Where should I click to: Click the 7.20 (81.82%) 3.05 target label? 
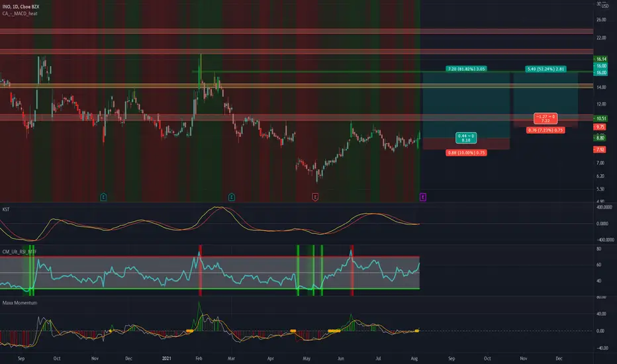click(x=466, y=69)
